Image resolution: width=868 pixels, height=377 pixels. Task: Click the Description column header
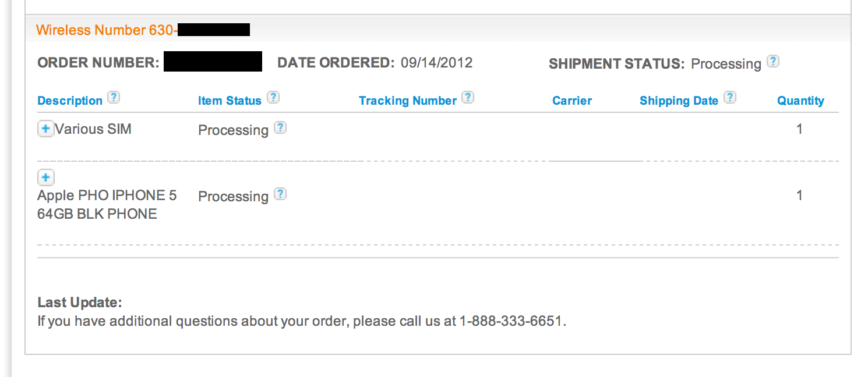point(70,101)
